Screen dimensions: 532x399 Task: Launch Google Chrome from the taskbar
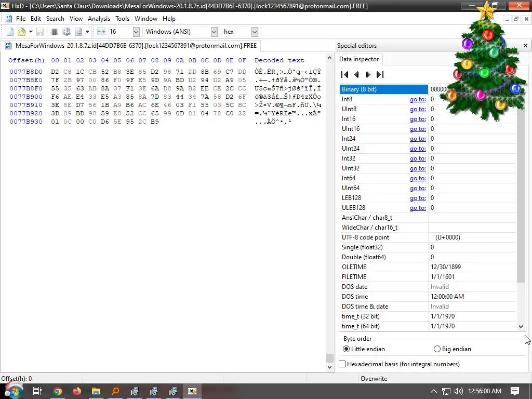tap(58, 391)
